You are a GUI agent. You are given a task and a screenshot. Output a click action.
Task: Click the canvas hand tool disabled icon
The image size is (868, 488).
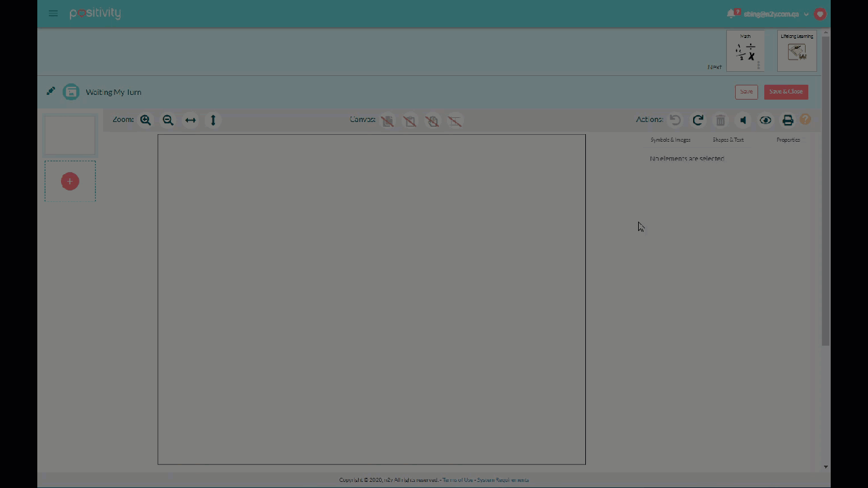432,121
